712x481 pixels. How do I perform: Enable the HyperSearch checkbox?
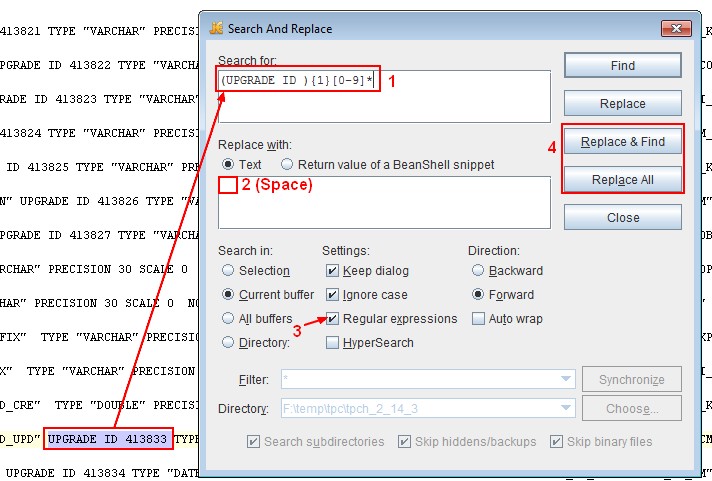(x=332, y=343)
